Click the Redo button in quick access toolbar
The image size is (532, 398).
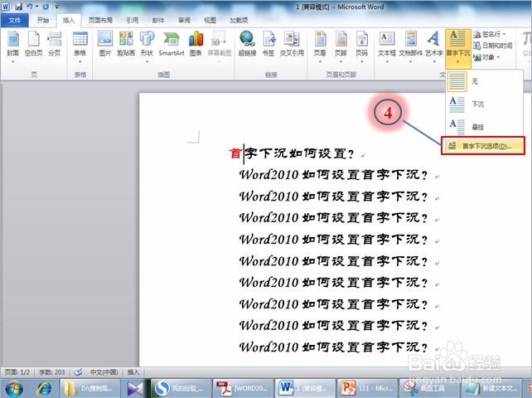(46, 7)
